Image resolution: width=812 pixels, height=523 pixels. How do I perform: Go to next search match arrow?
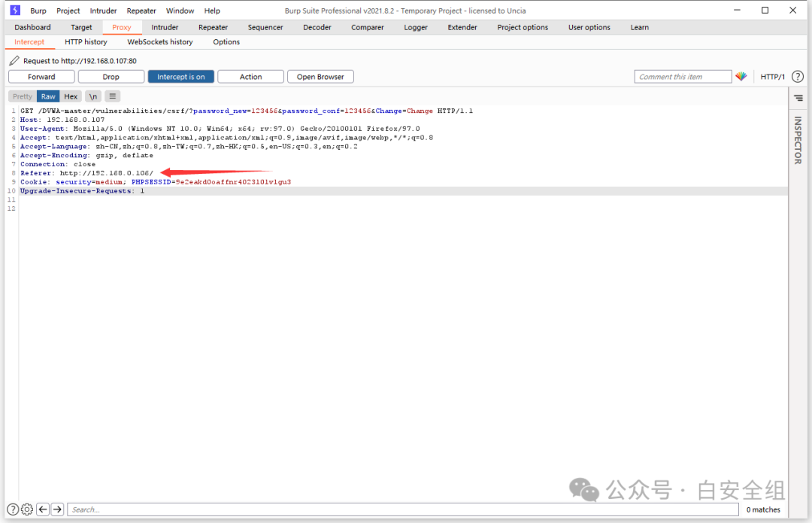57,509
